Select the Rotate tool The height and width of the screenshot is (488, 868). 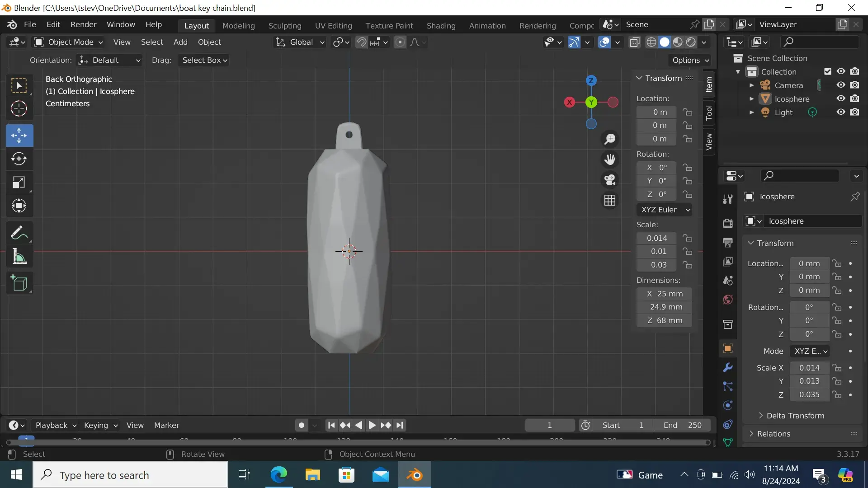19,159
